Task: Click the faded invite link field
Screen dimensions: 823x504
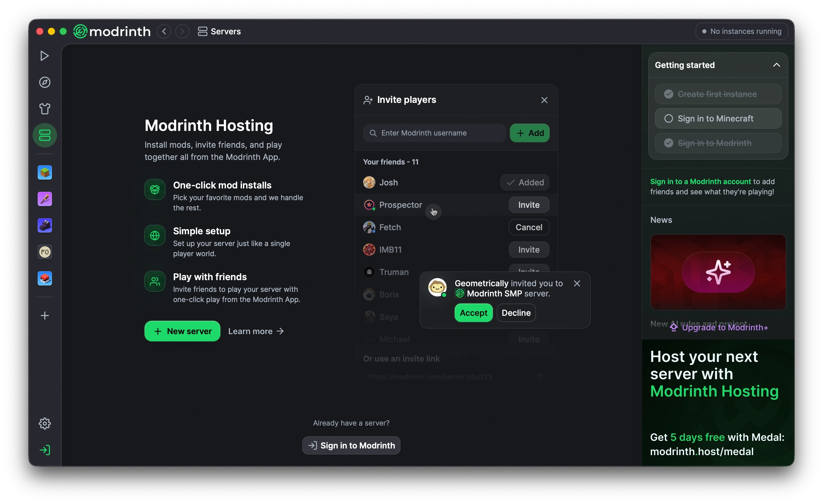Action: coord(456,377)
